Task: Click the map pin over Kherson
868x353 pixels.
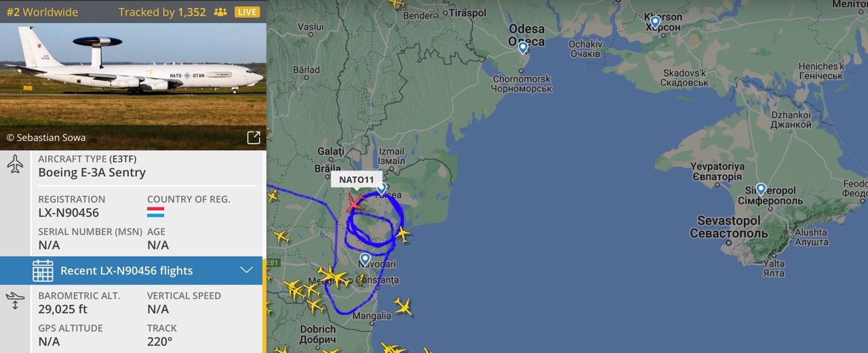Action: click(655, 22)
